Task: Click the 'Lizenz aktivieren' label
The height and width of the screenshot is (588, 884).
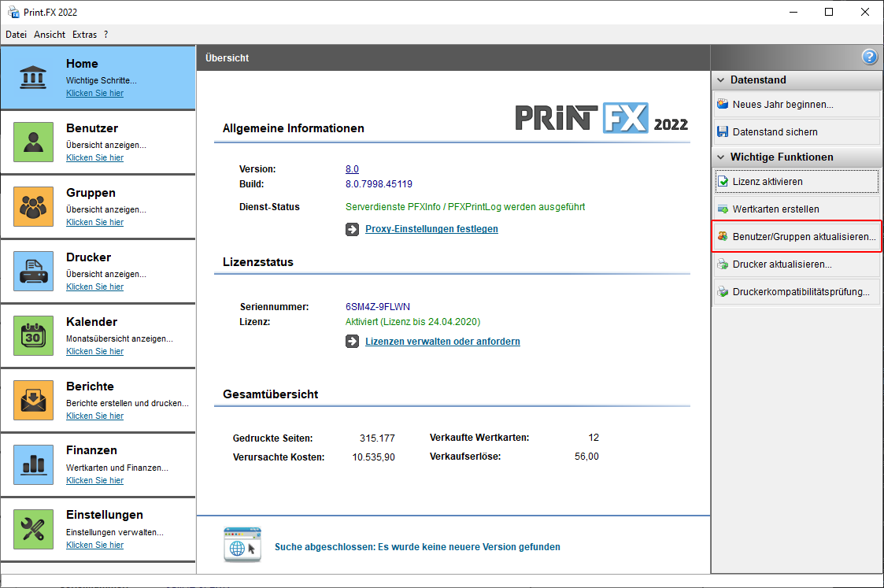Action: pyautogui.click(x=767, y=182)
